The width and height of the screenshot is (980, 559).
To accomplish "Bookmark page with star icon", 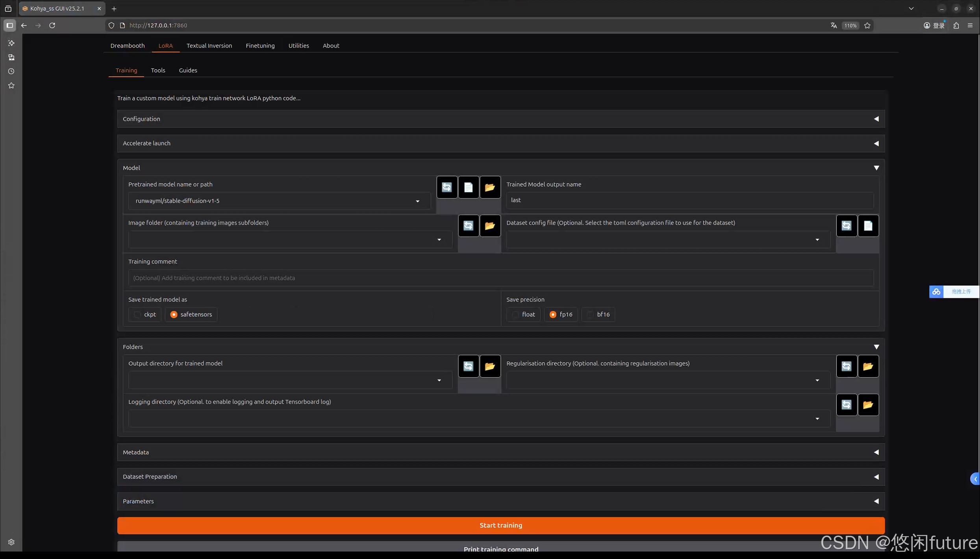I will tap(867, 25).
